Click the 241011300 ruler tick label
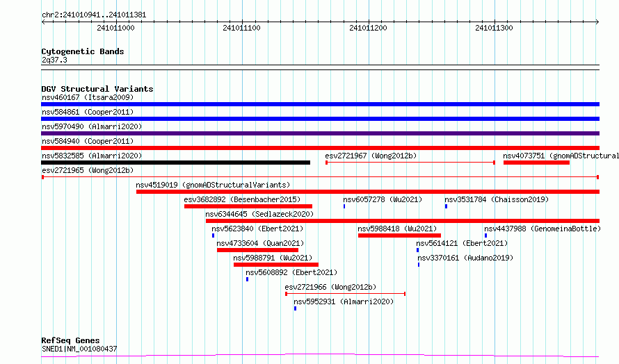 pyautogui.click(x=494, y=28)
